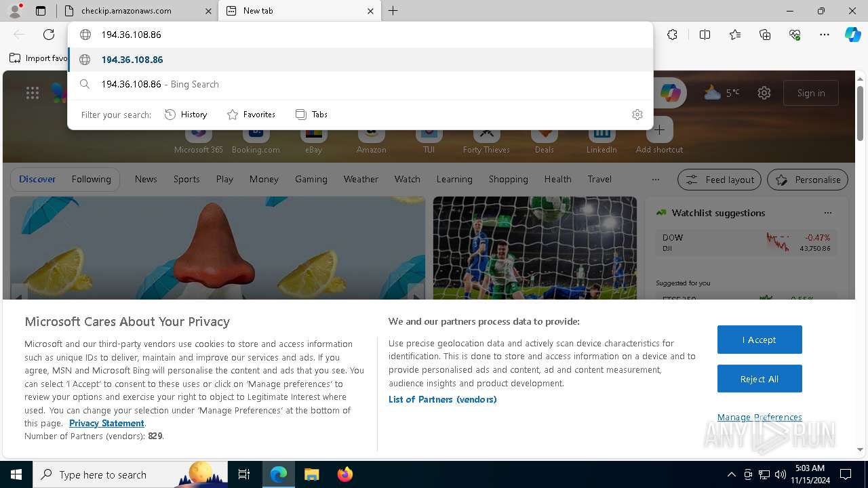Image resolution: width=868 pixels, height=488 pixels.
Task: Open List of Partners (vendors) link
Action: pos(442,399)
